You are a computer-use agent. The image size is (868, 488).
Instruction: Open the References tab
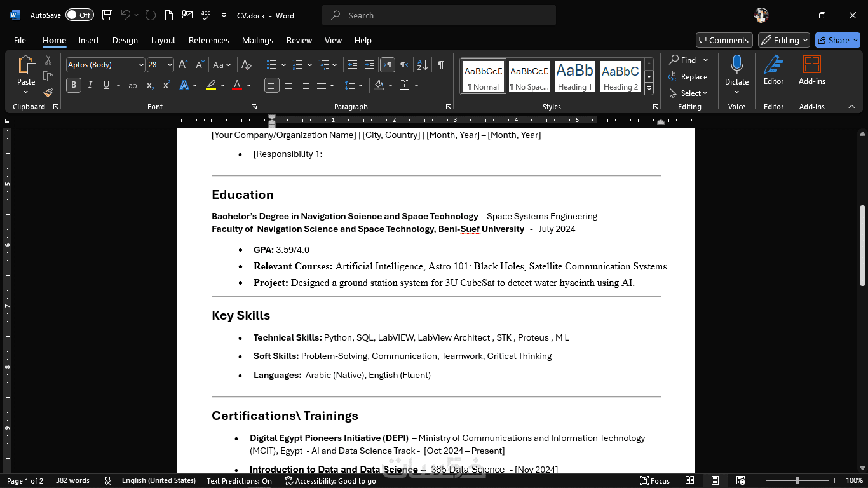point(209,40)
